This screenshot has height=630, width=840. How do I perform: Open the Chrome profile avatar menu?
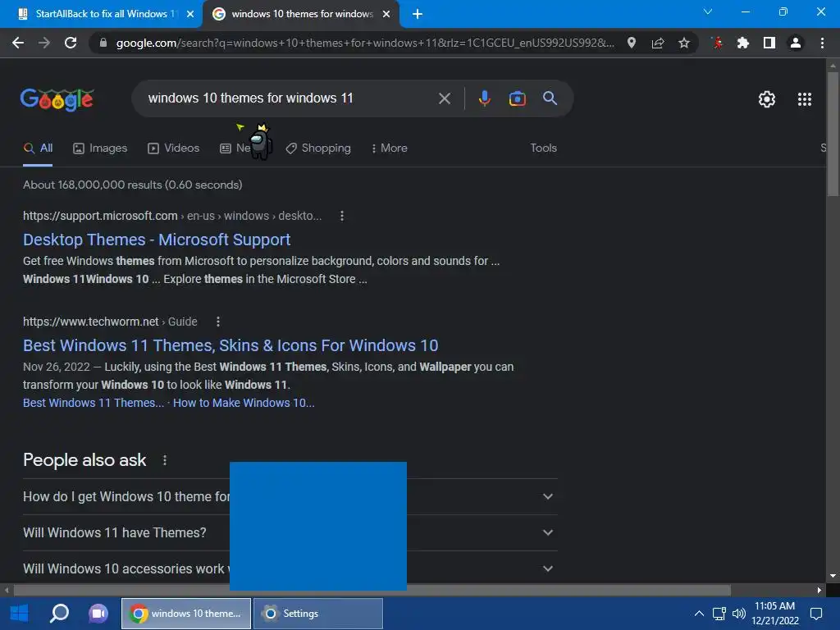[796, 43]
